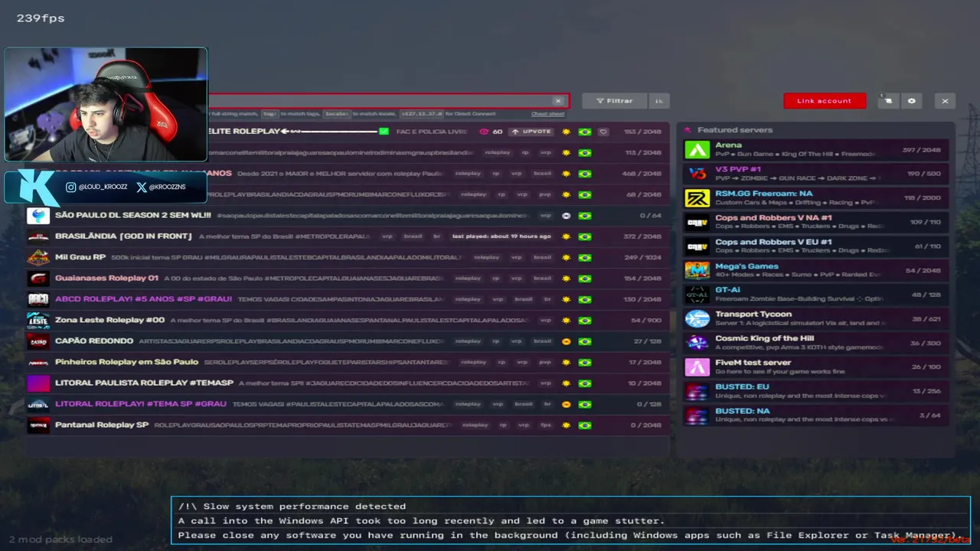Click 'last played: about 19 hours ago' label
Viewport: 980px width, 551px height.
(501, 236)
